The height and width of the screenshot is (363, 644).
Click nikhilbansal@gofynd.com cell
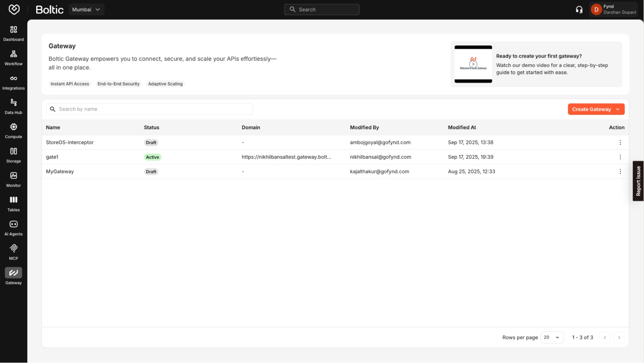pos(380,157)
